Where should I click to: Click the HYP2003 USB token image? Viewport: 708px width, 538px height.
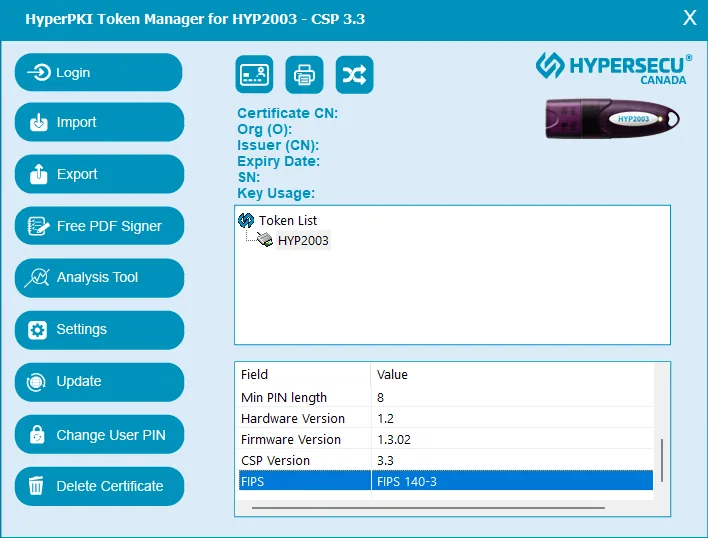coord(612,119)
